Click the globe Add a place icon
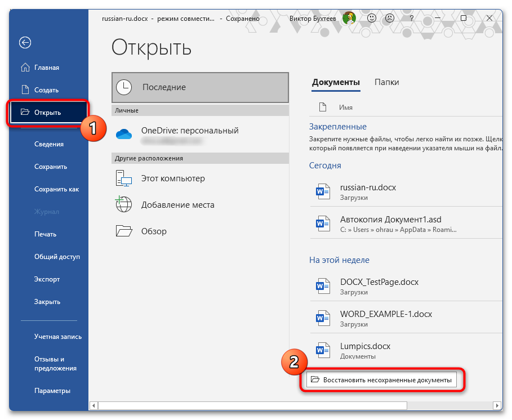512x420 pixels. point(123,205)
